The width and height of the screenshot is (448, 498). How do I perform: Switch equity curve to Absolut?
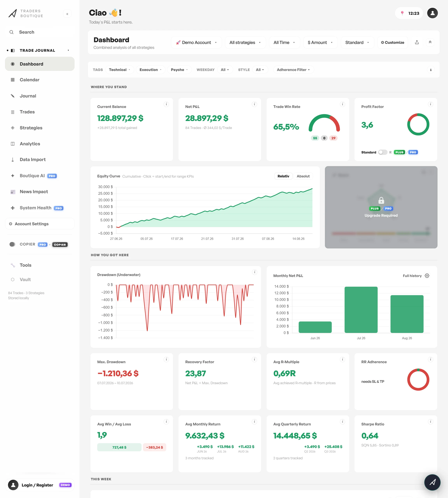303,176
